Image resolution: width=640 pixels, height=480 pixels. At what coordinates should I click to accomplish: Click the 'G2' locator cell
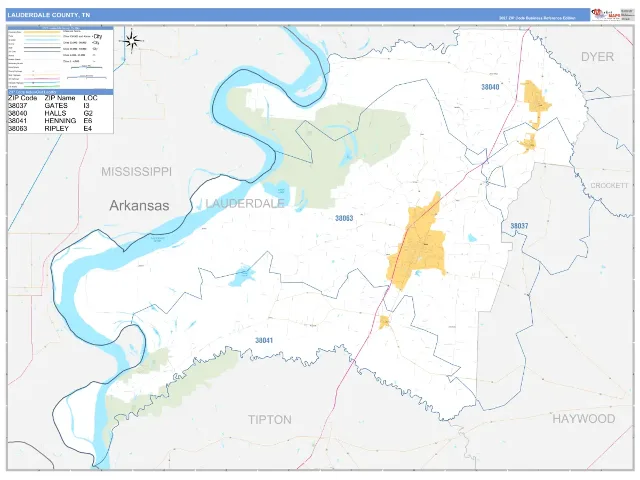click(x=88, y=113)
